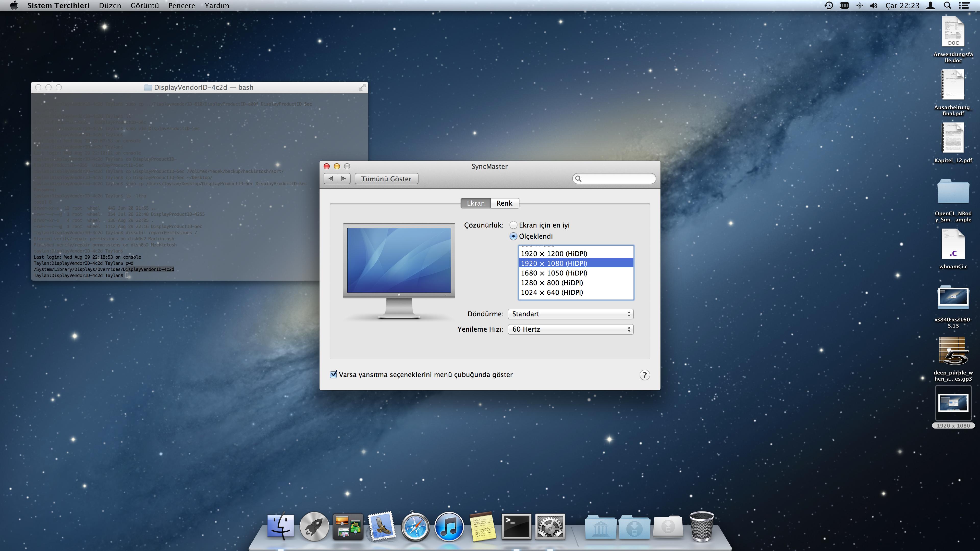Open Notes yellow notepad in Dock
980x551 pixels.
tap(482, 527)
